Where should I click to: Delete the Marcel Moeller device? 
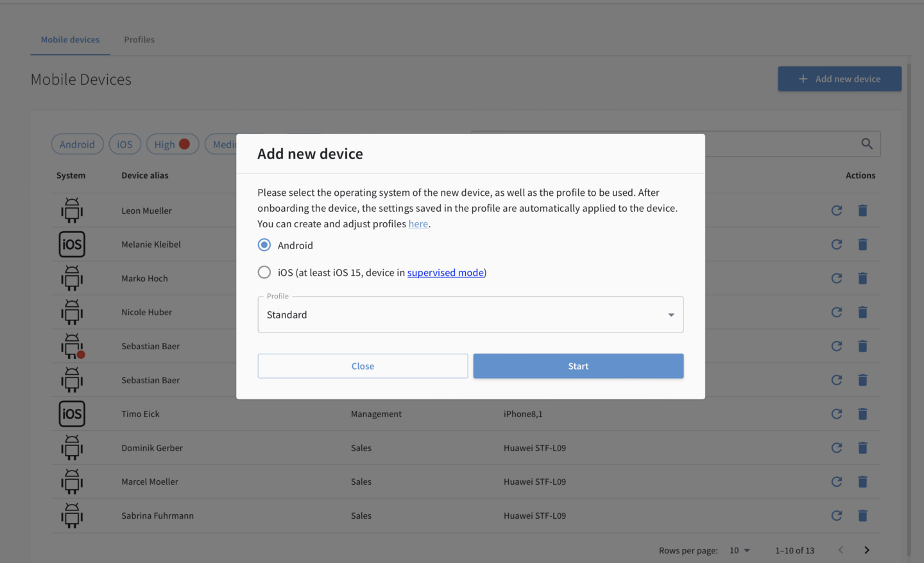pos(862,481)
